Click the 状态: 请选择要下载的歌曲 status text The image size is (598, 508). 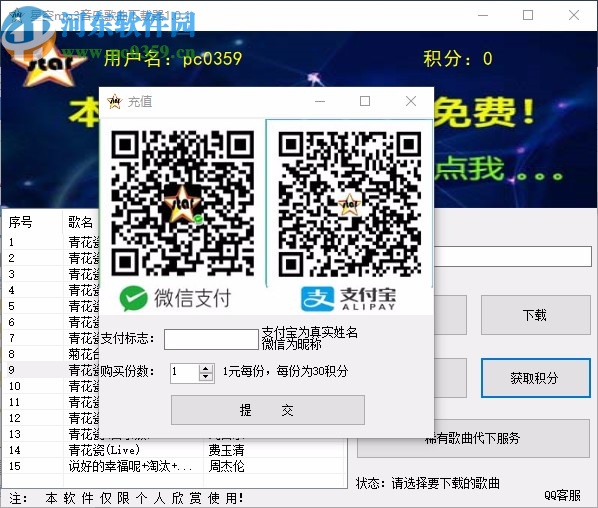point(428,483)
